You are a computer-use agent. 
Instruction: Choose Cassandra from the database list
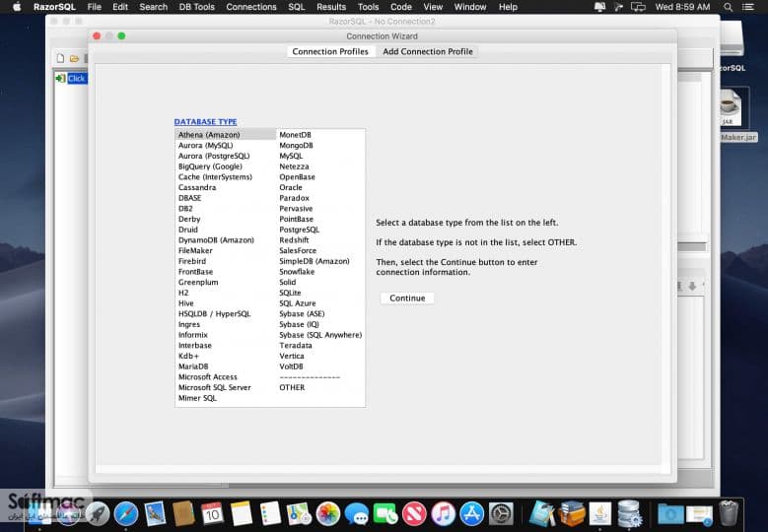tap(226, 187)
